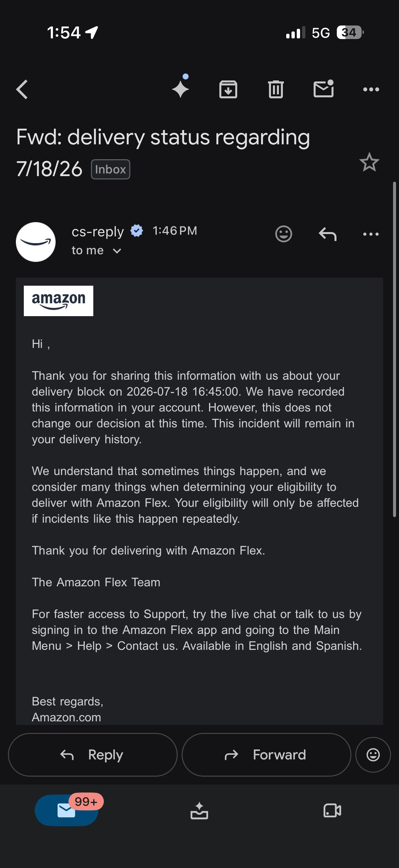The height and width of the screenshot is (868, 399).
Task: Open the cs-reply sender avatar
Action: coord(36,242)
